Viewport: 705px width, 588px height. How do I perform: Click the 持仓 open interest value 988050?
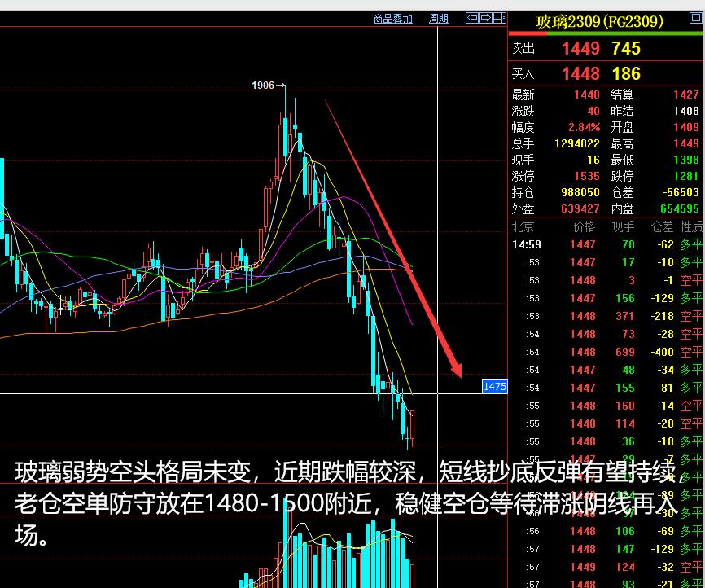[580, 193]
